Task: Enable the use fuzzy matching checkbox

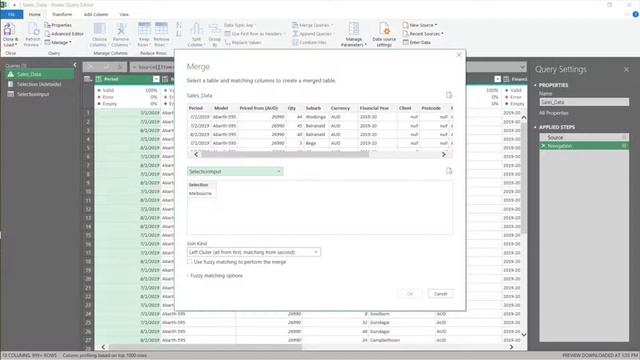Action: point(190,262)
